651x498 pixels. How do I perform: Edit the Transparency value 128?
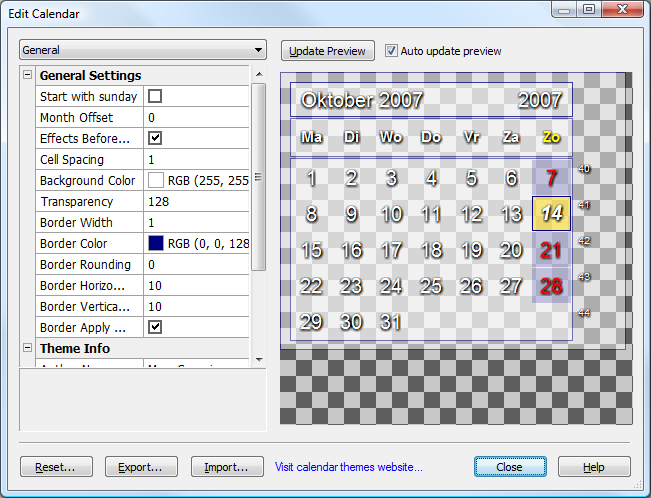(196, 201)
